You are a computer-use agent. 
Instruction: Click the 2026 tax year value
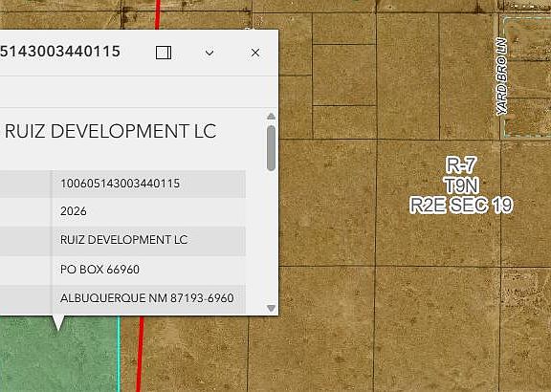[74, 211]
